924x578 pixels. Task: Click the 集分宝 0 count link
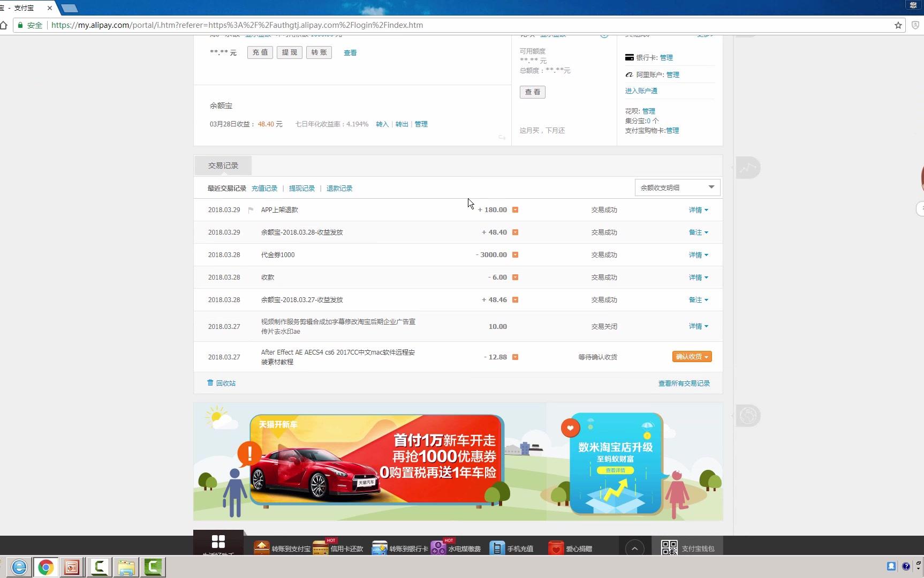(x=648, y=121)
